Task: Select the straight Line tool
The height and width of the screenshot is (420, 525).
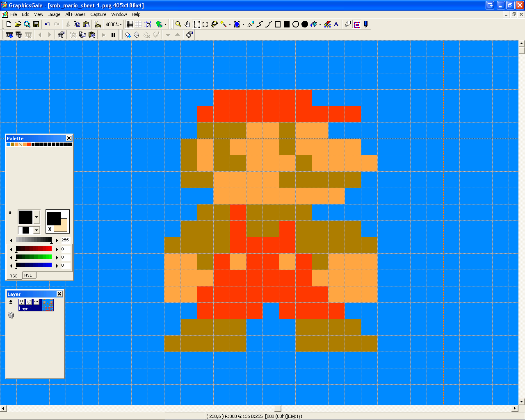Action: click(260, 25)
